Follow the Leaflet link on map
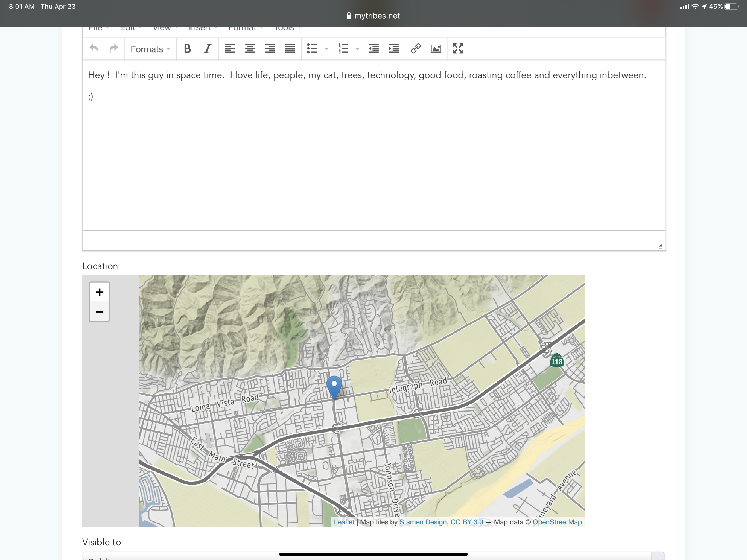747x560 pixels. pos(344,522)
